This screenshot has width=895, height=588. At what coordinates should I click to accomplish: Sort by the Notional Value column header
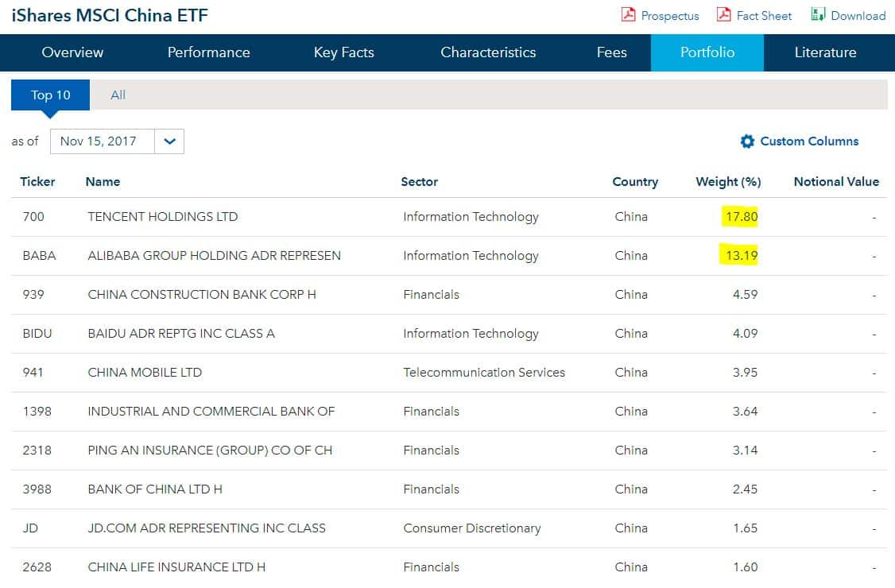tap(836, 181)
